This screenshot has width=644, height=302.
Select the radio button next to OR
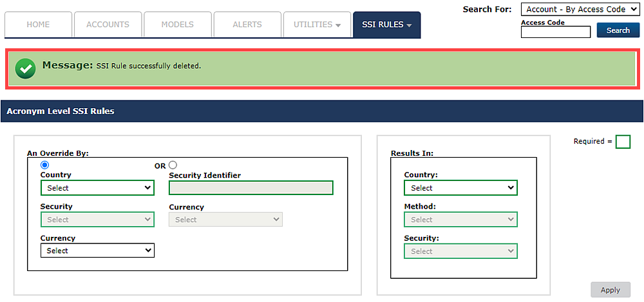(173, 165)
